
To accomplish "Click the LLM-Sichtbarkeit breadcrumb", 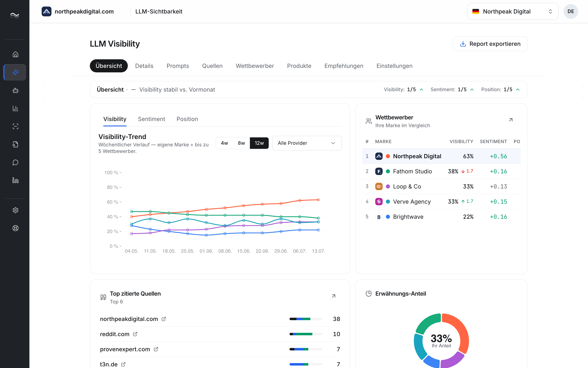I will [159, 11].
